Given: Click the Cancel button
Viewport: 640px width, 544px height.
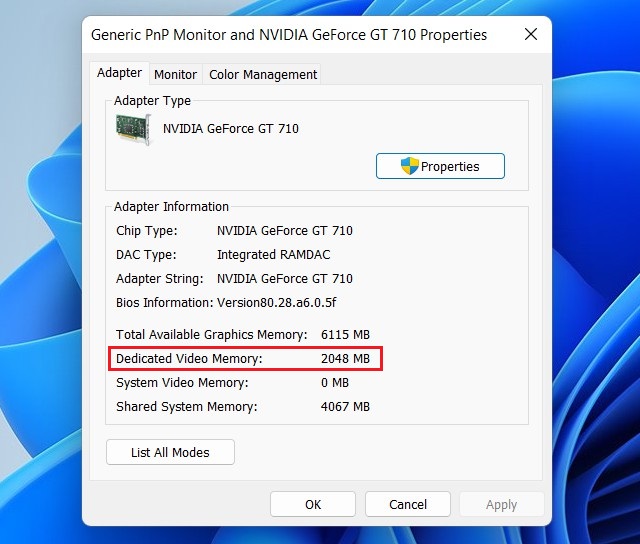Looking at the screenshot, I should click(x=408, y=504).
